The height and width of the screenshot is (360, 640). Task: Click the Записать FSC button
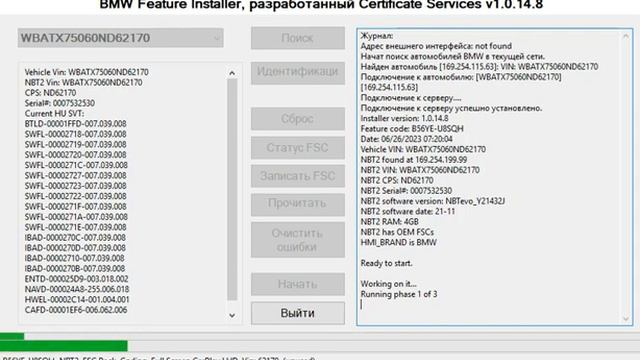click(298, 176)
